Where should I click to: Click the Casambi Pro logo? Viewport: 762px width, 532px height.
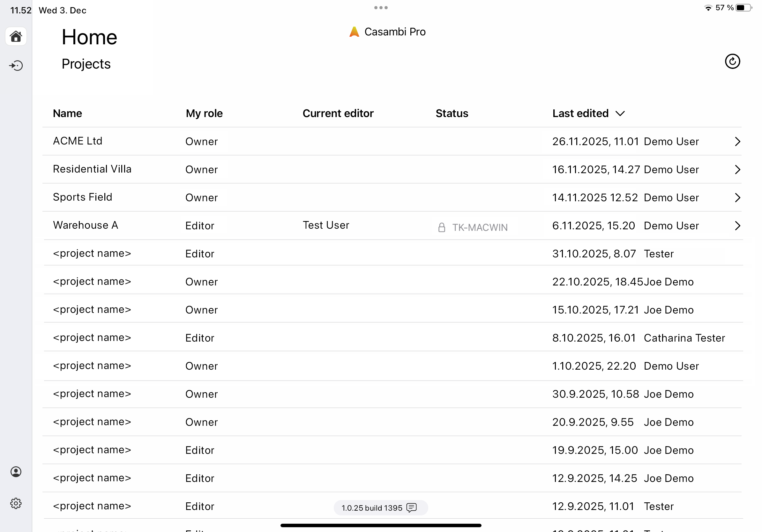[x=354, y=32]
